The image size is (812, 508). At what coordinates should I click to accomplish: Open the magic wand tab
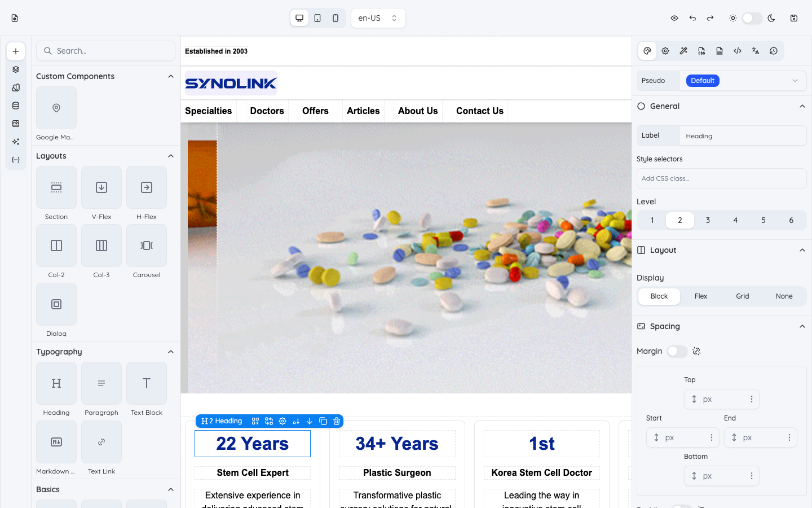tap(683, 51)
